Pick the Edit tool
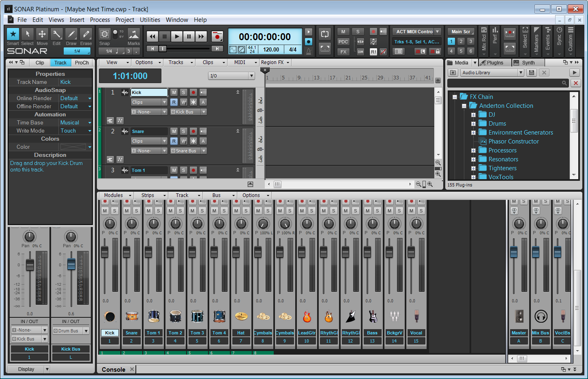The image size is (588, 379). 57,34
